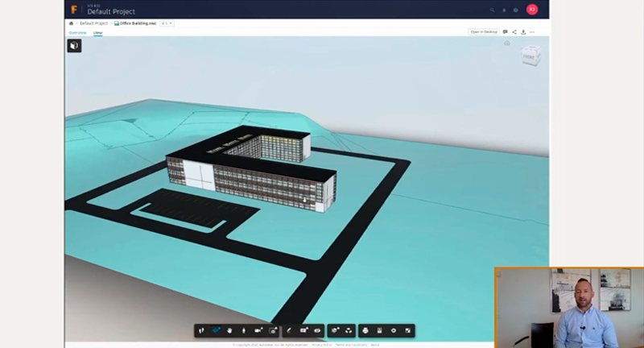Toggle the eye visibility tool
This screenshot has height=348, width=644.
point(319,330)
